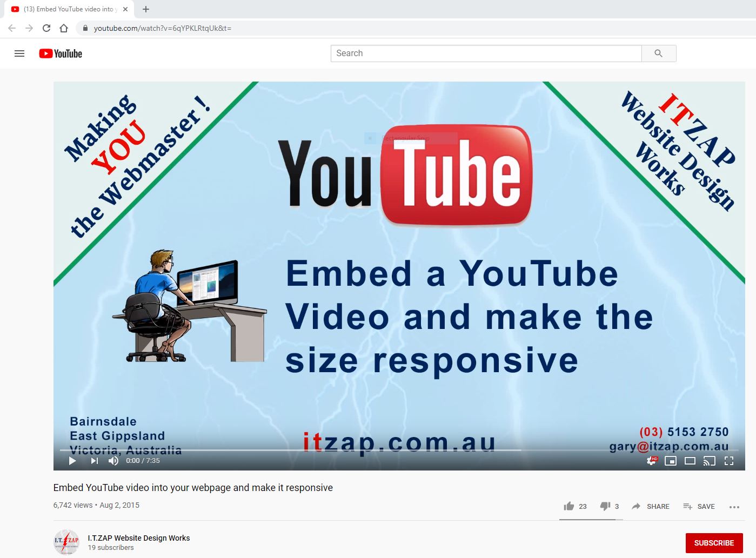Open the YouTube guide hamburger menu
756x558 pixels.
19,53
